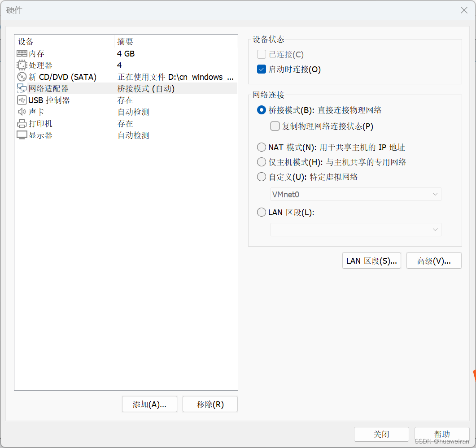476x448 pixels.
Task: Open the VMnet0 dropdown list
Action: pos(356,194)
